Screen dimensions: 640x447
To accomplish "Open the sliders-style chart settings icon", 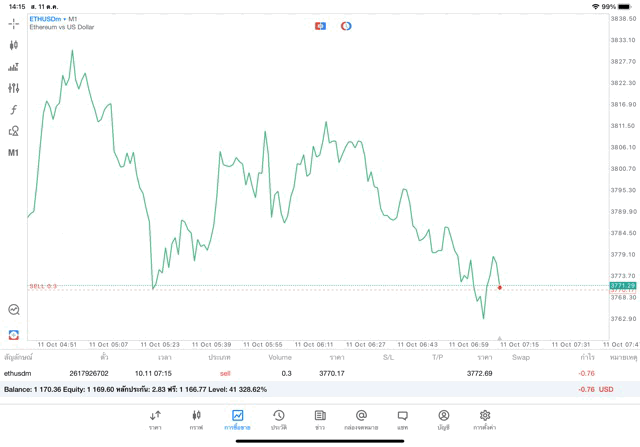I will 14,88.
